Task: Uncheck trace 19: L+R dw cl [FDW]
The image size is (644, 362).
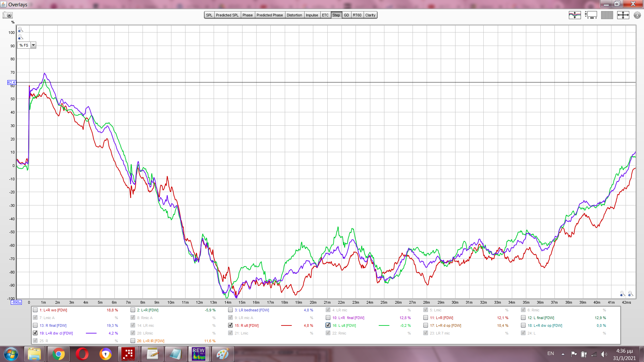Action: (x=35, y=333)
